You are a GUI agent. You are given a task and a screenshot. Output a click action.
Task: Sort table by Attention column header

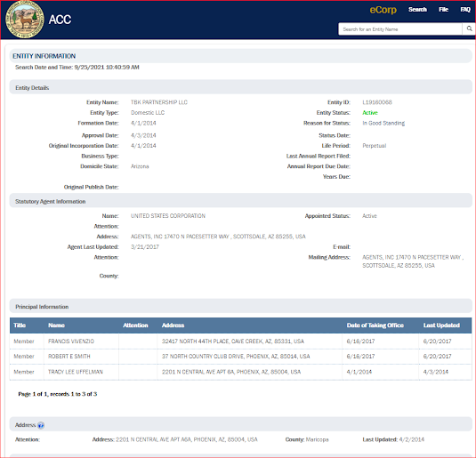(x=135, y=325)
